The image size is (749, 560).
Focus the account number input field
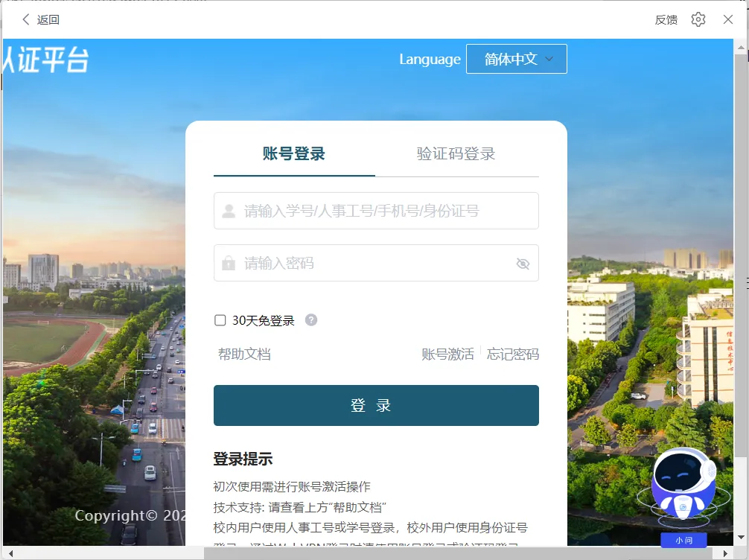coord(376,211)
